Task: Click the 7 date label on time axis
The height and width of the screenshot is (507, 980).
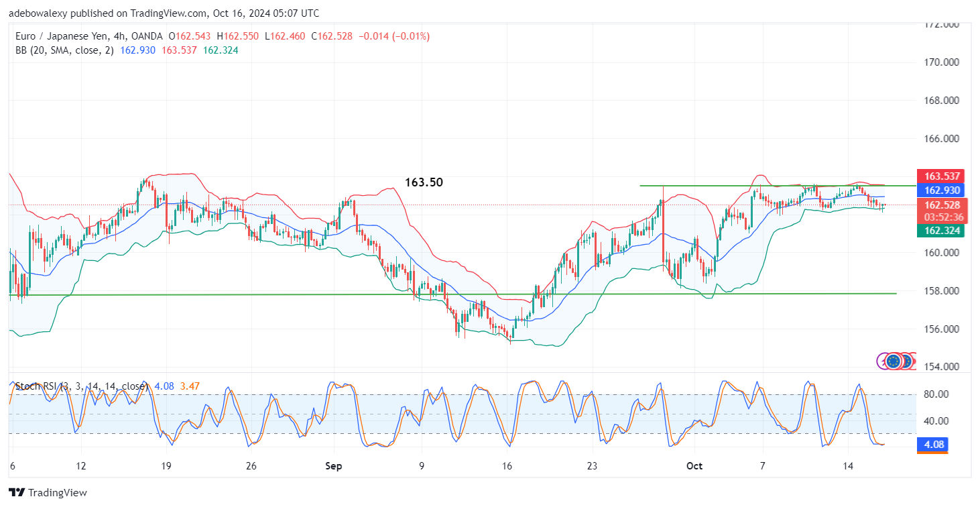Action: pyautogui.click(x=763, y=466)
